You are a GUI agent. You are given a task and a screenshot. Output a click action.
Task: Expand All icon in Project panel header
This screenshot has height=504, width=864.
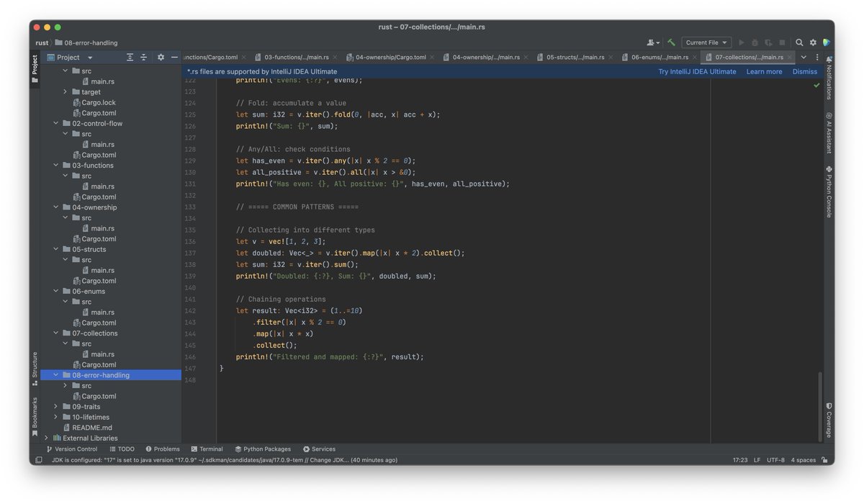pyautogui.click(x=130, y=57)
